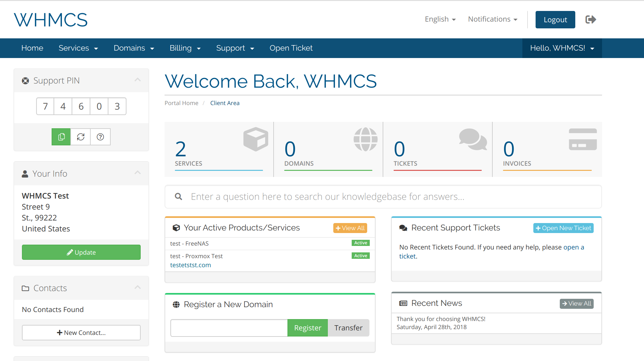Image resolution: width=644 pixels, height=361 pixels.
Task: Regenerate the Support PIN
Action: (80, 137)
